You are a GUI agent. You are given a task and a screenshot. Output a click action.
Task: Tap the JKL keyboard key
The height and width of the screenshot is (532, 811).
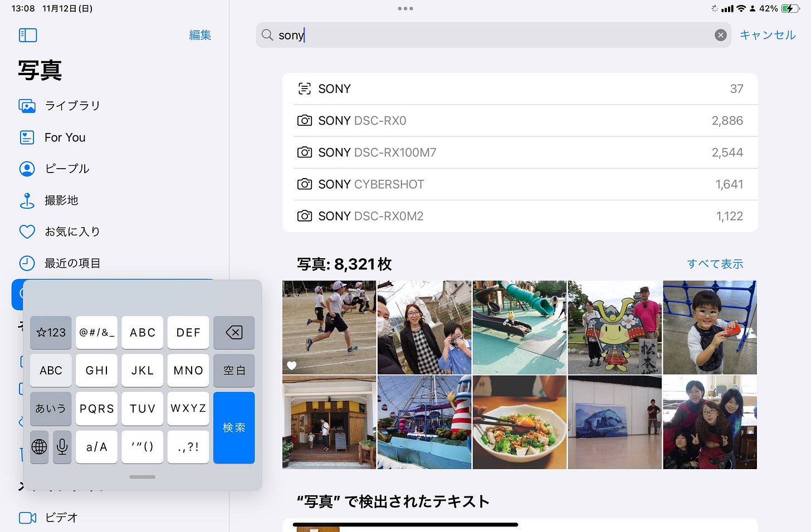tap(143, 371)
